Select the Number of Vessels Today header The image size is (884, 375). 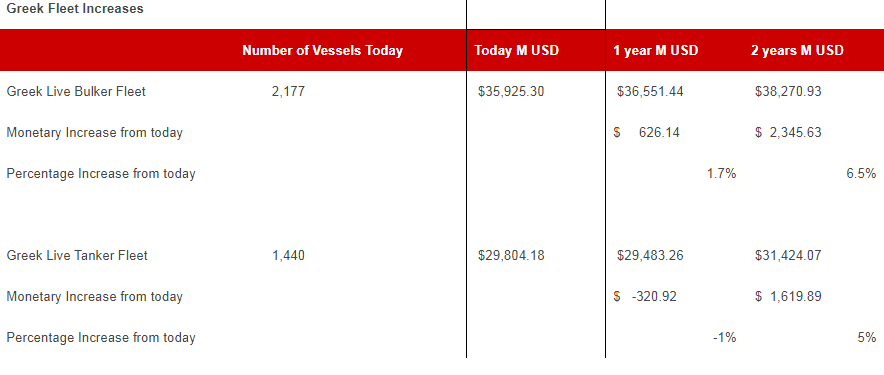point(322,50)
